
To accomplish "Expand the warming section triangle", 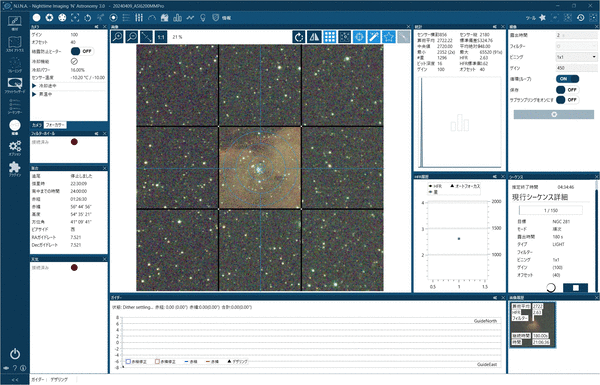I will (x=34, y=94).
